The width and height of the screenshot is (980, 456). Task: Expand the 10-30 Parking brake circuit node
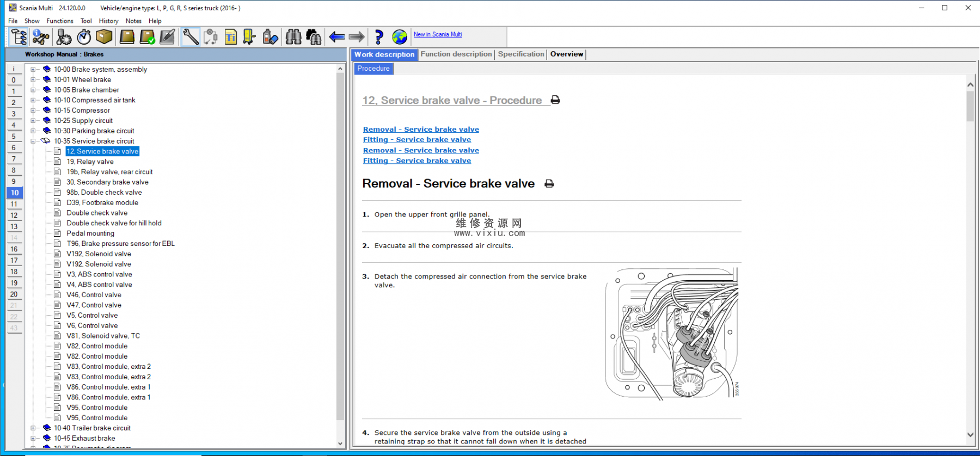tap(33, 131)
